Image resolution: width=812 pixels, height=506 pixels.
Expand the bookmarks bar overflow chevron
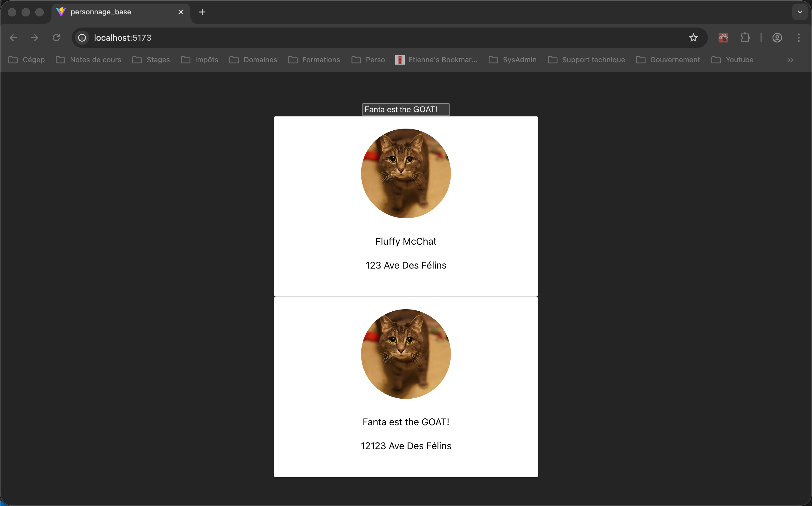click(x=790, y=60)
